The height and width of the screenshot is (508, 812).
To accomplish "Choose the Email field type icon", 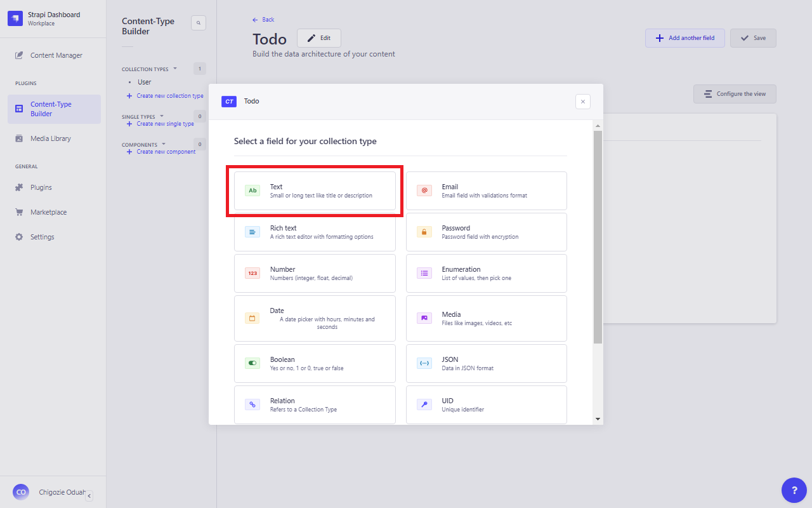I will click(424, 190).
